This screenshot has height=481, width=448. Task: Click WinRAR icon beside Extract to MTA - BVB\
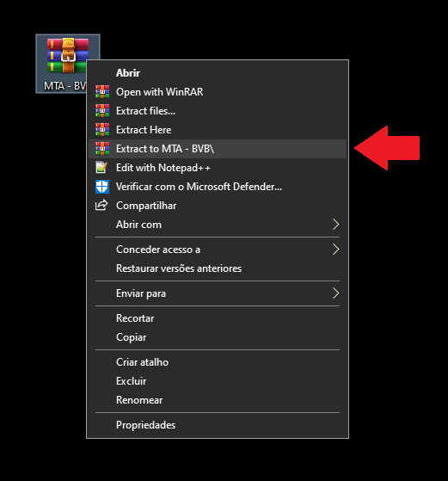point(102,149)
